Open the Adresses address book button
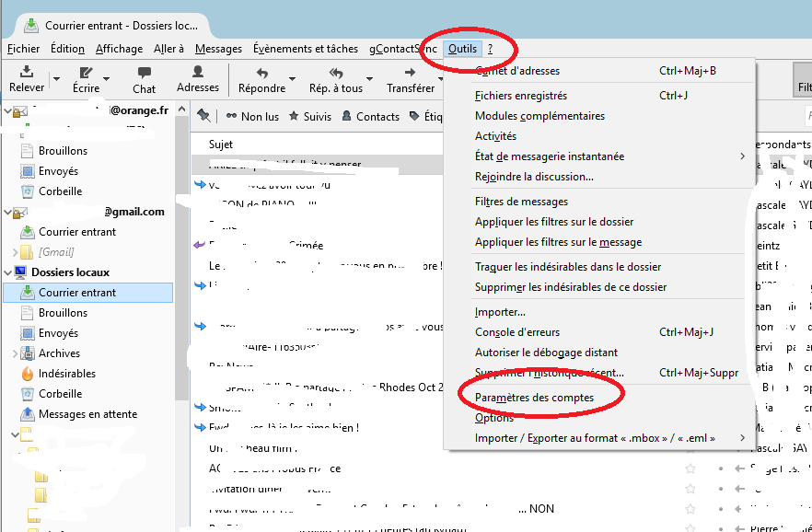 [198, 73]
